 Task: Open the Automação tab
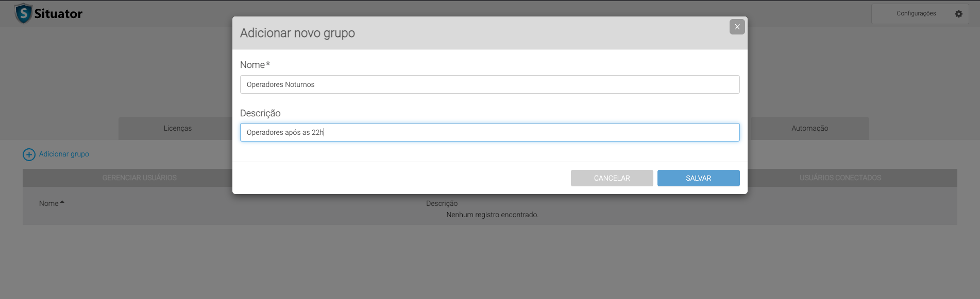[x=809, y=128]
